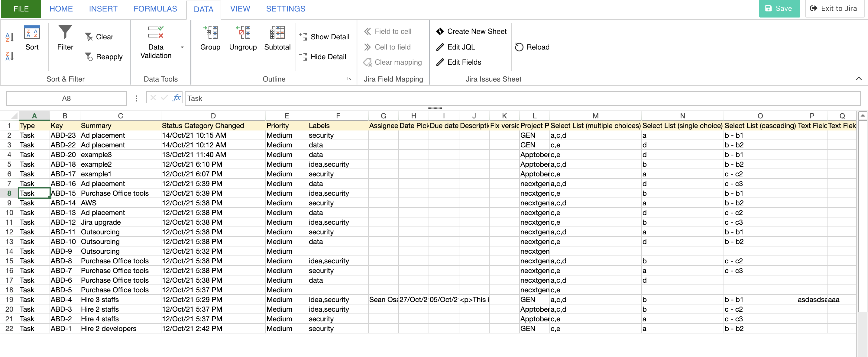Click the Ungroup icon
The image size is (868, 357).
pyautogui.click(x=243, y=33)
